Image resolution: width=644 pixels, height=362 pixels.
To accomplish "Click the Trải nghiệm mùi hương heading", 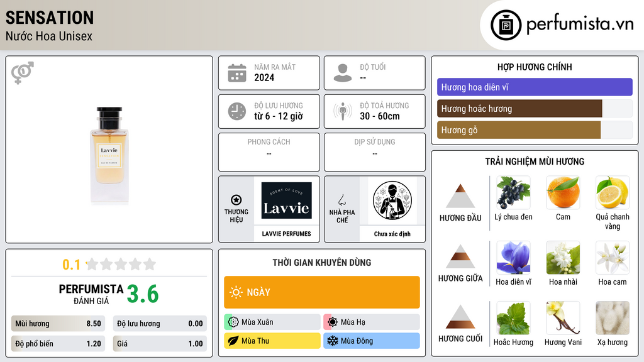I will (x=535, y=162).
